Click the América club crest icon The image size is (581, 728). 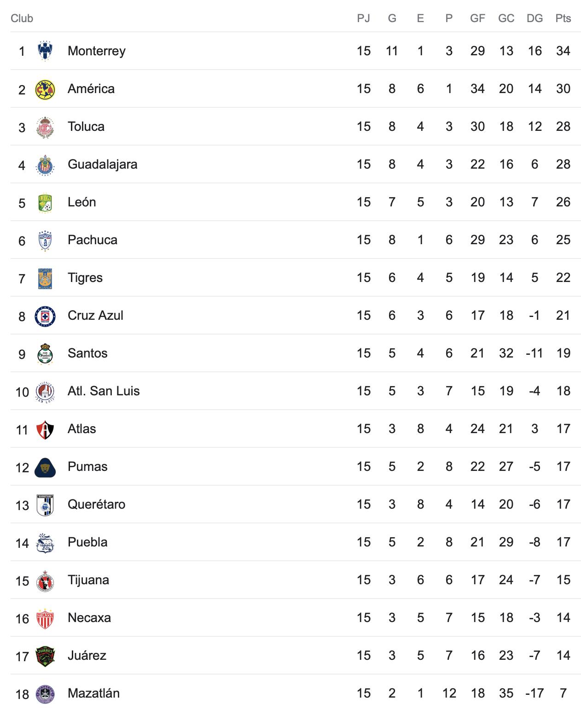pos(45,89)
